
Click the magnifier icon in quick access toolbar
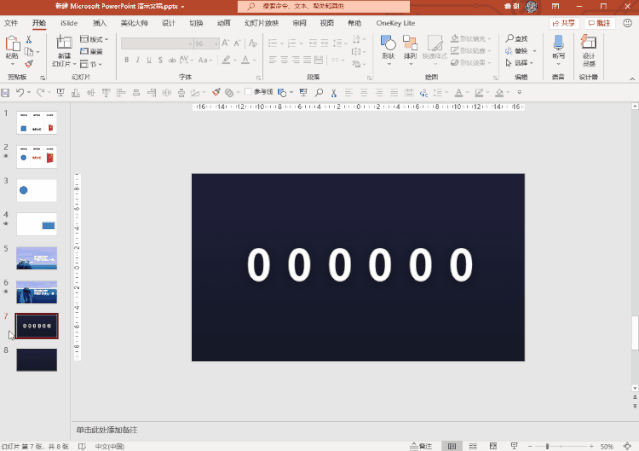click(319, 93)
